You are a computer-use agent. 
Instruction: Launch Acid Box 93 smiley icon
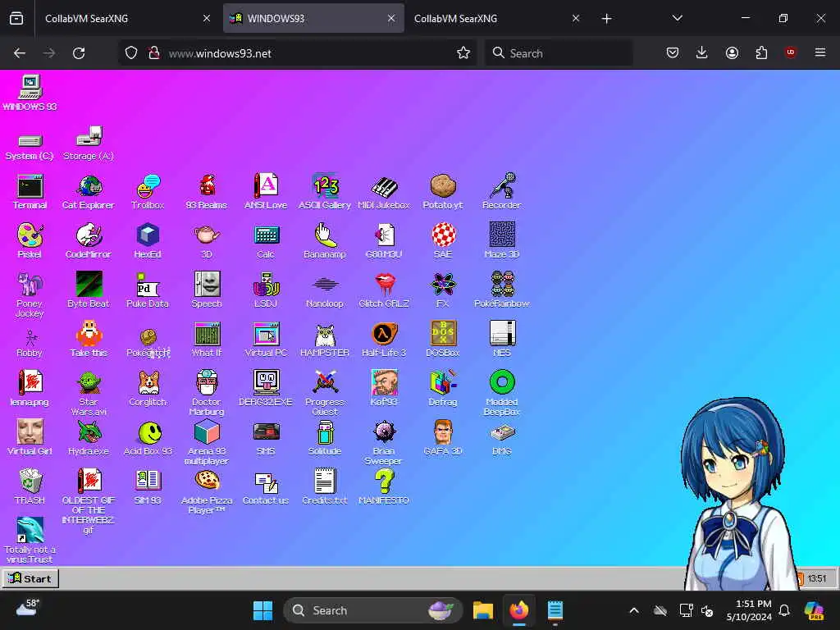(148, 438)
